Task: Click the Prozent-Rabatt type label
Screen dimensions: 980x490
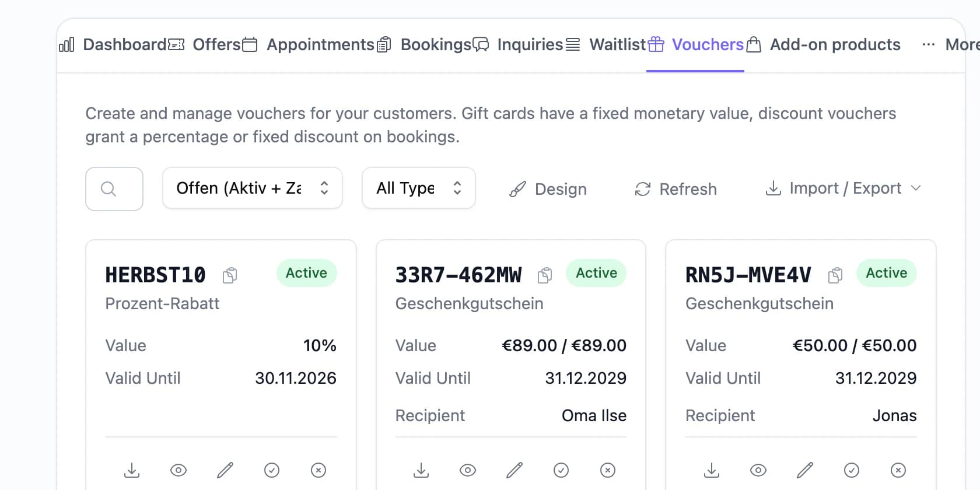Action: tap(162, 304)
